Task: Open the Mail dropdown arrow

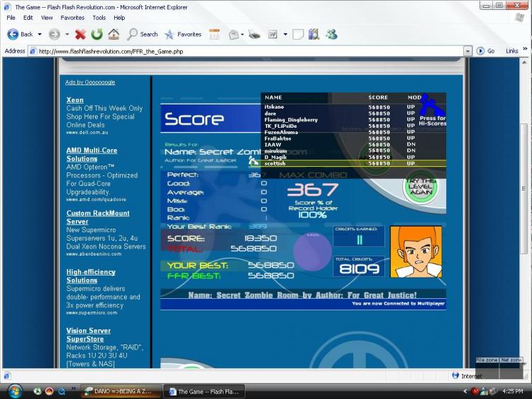Action: coord(242,34)
